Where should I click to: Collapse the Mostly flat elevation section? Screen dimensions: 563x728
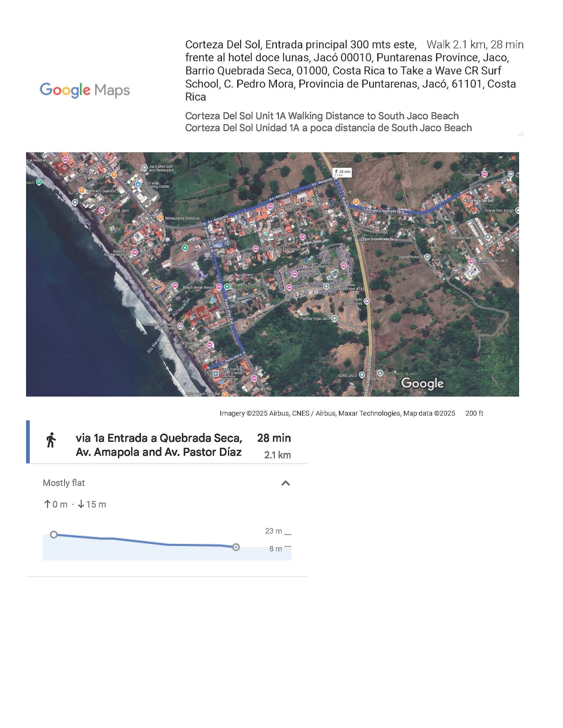[285, 483]
